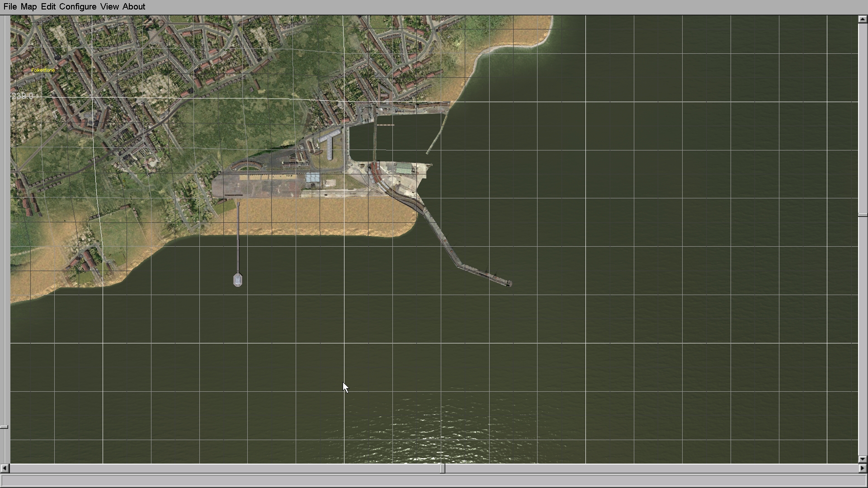Click the green-roofed harbour warehouse building
Image resolution: width=868 pixels, height=488 pixels.
[404, 169]
